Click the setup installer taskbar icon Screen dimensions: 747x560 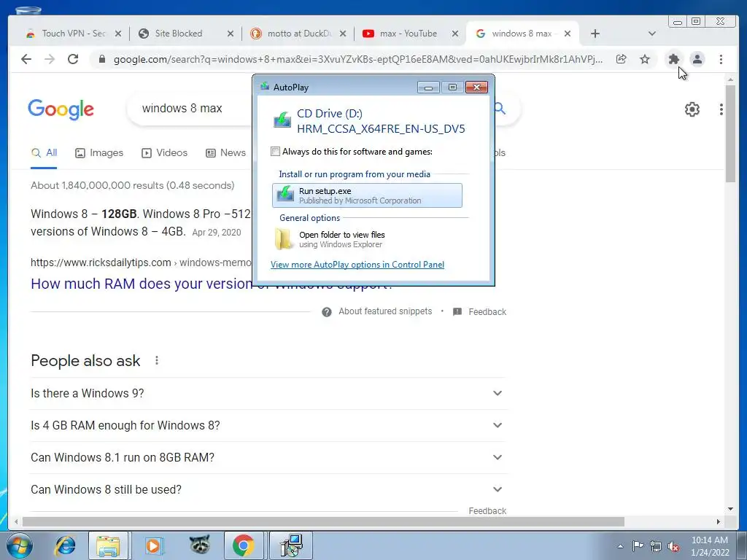point(291,545)
